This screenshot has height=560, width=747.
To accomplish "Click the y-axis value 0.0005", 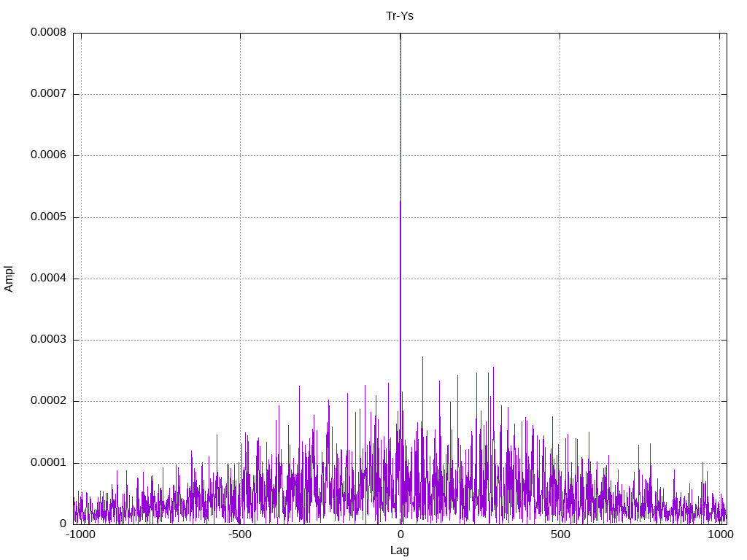I will pos(48,217).
